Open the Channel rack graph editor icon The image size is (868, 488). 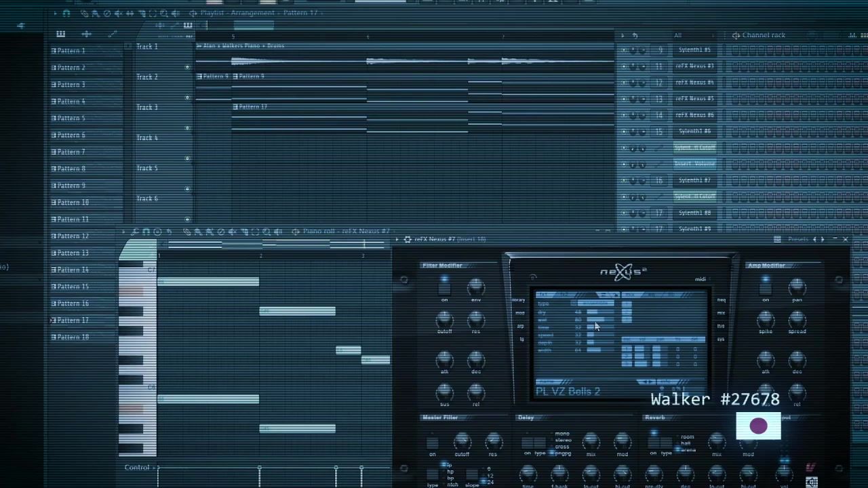852,35
